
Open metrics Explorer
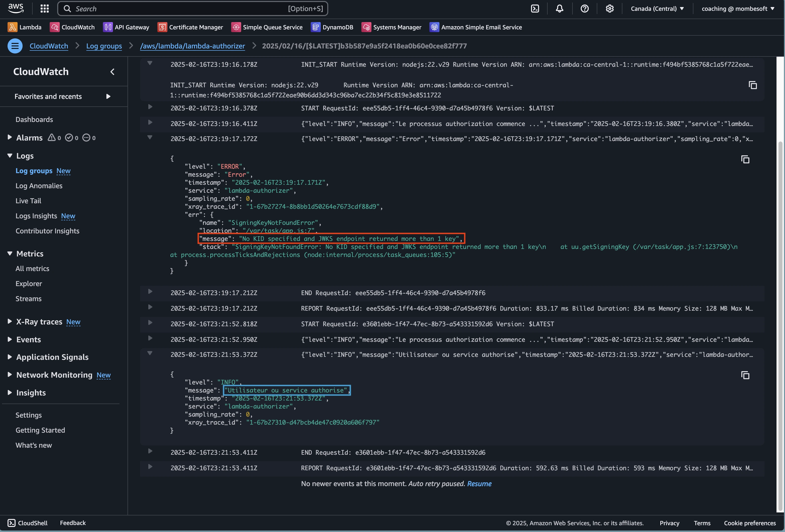29,284
